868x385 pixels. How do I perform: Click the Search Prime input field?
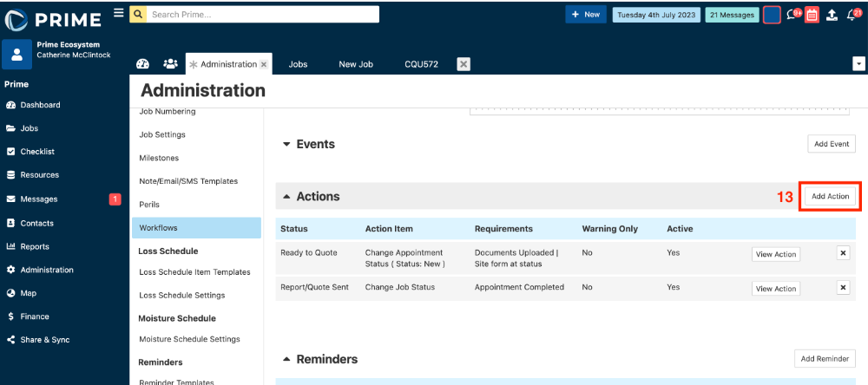[263, 15]
